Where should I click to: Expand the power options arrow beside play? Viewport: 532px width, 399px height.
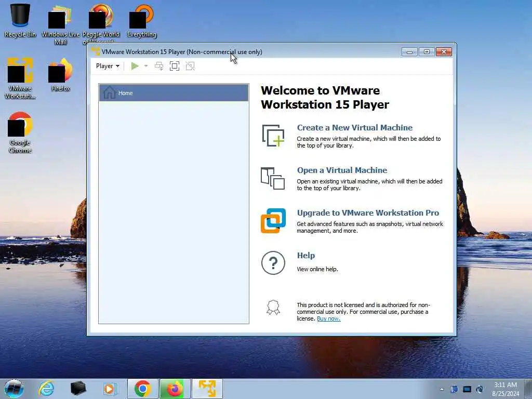(x=146, y=66)
